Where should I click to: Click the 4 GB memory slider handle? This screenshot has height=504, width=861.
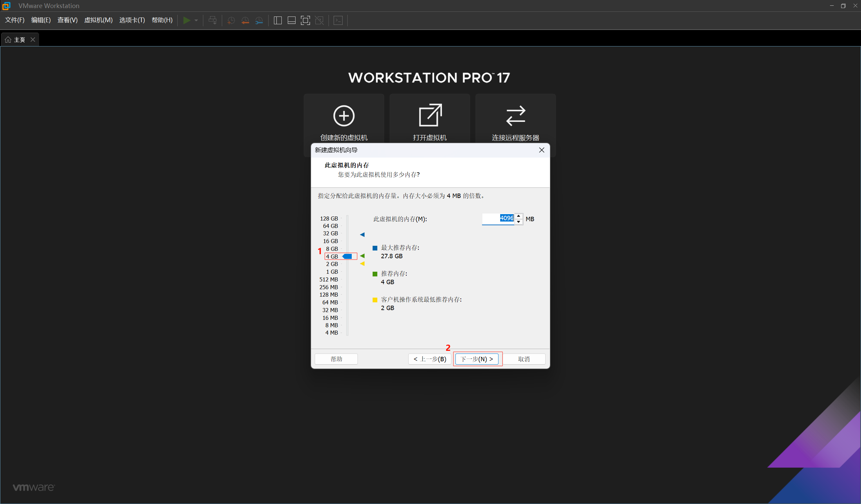(347, 256)
